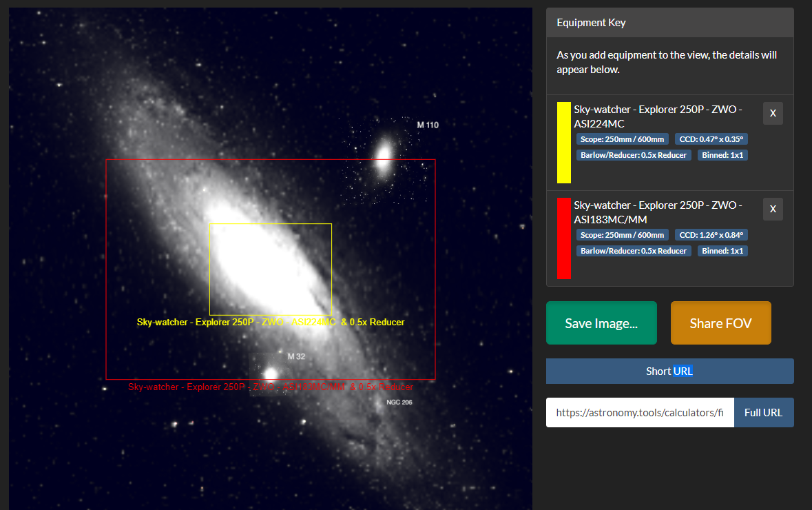Click the Scope badge in ASI224MC entry
Image resolution: width=812 pixels, height=510 pixels.
coord(622,139)
